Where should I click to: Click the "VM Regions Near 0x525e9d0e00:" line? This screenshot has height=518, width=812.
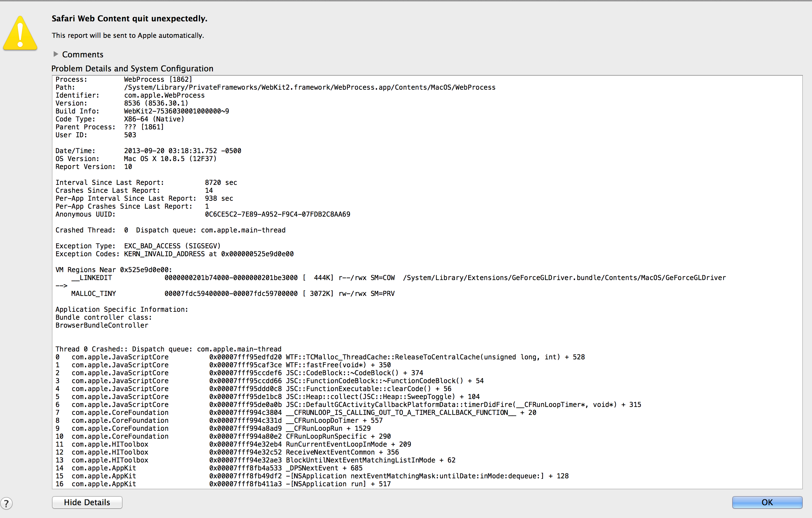click(x=114, y=270)
